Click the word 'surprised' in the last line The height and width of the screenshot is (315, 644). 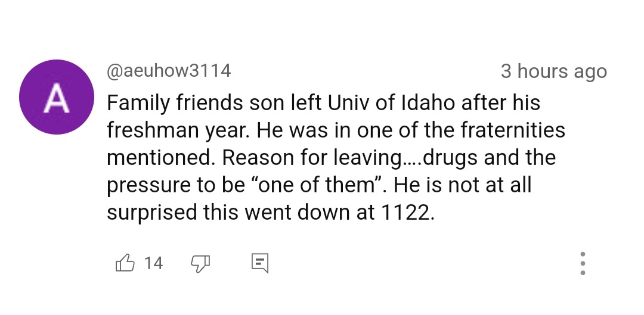(151, 213)
